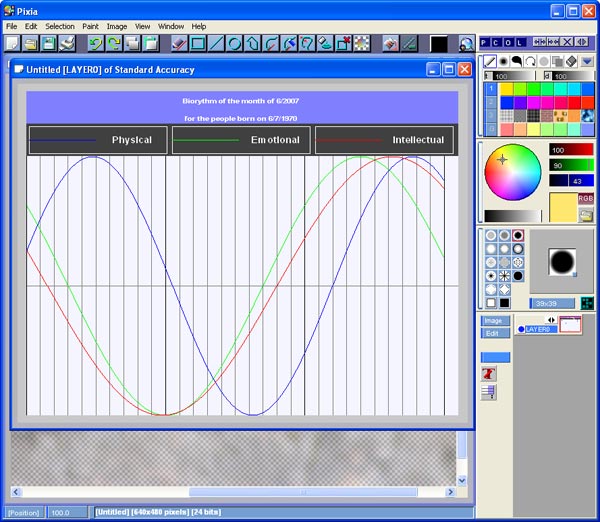Click the Undo arrow in the toolbar
600x522 pixels.
(96, 43)
